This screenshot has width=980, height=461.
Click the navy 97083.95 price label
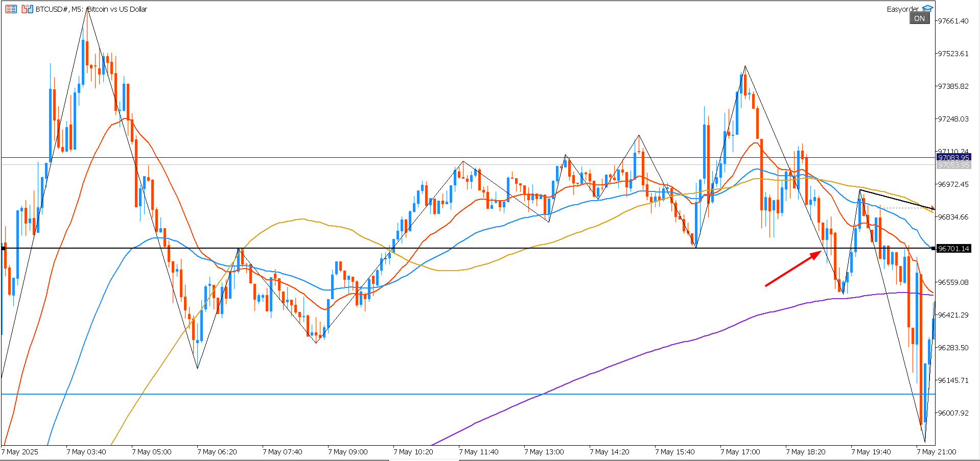[x=953, y=158]
